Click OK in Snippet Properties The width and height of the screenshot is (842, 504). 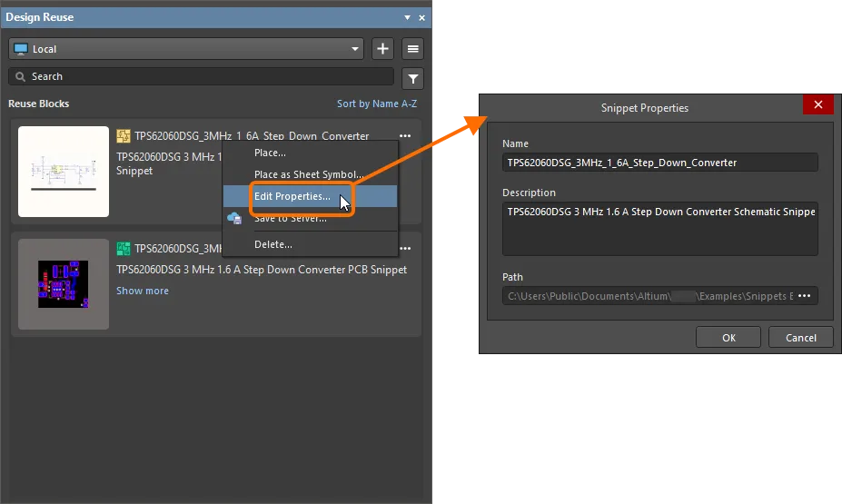(x=728, y=338)
